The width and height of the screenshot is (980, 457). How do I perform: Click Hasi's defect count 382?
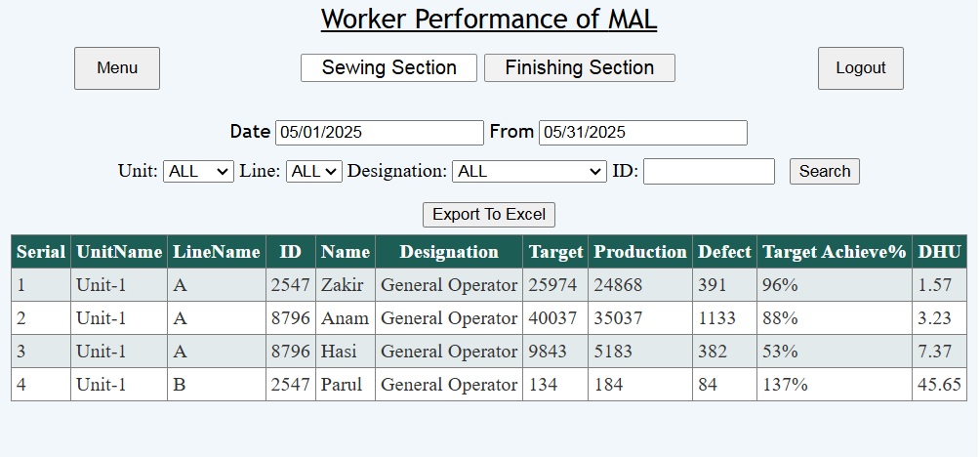pyautogui.click(x=724, y=352)
